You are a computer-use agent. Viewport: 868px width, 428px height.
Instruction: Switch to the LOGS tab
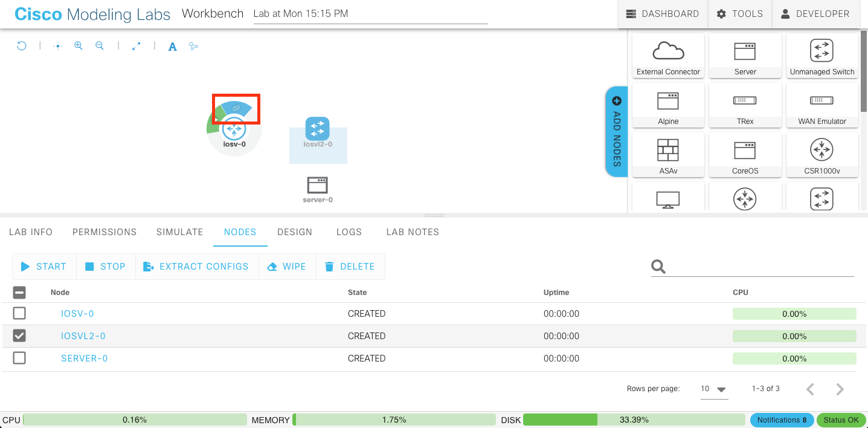click(349, 232)
